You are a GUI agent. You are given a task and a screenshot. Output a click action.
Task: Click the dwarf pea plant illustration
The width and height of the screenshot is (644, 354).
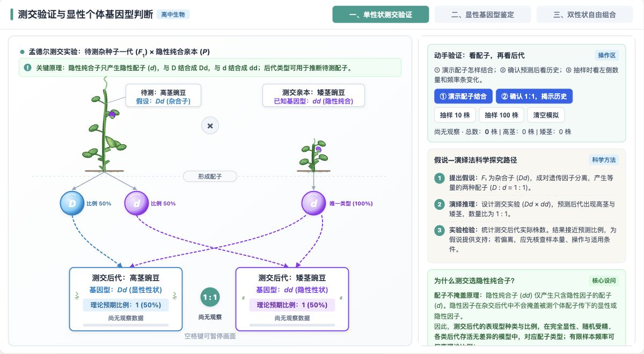coord(313,154)
